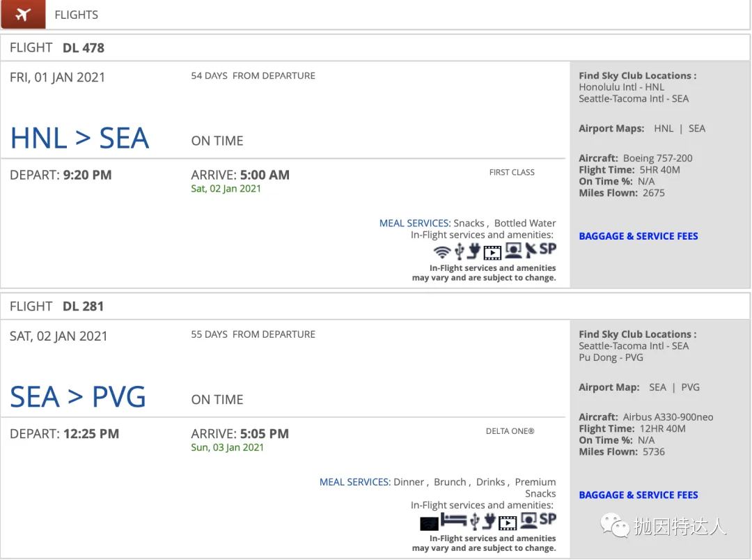752x560 pixels.
Task: Click the Wi-Fi amenity icon for DL 478
Action: pos(441,252)
